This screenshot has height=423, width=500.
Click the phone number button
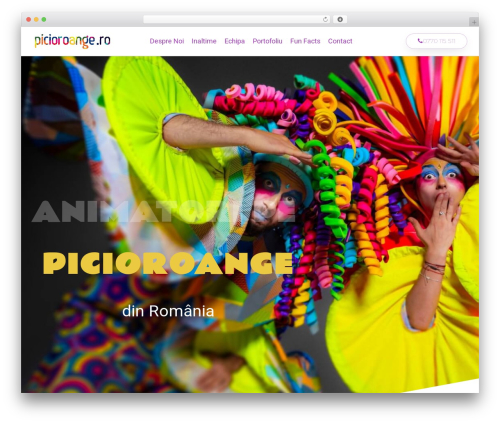tap(436, 41)
